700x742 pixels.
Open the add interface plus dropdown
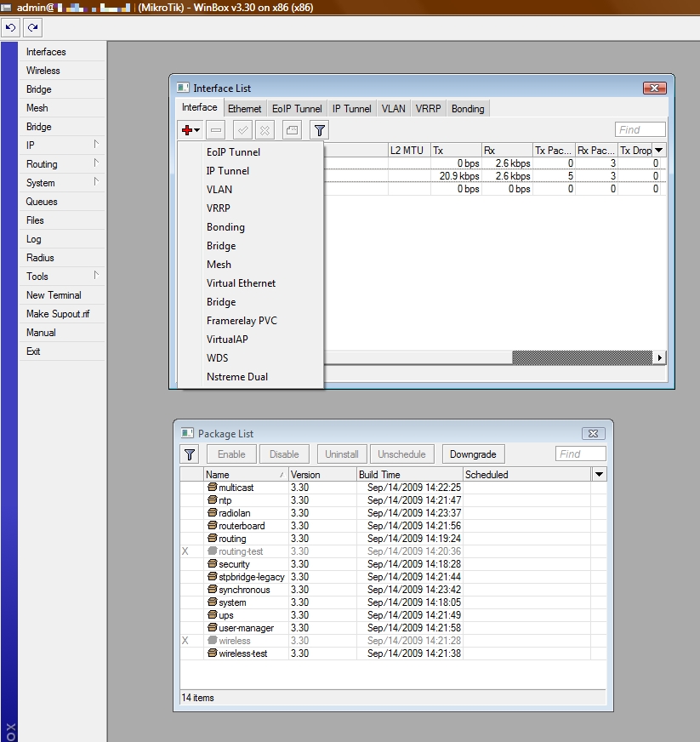pyautogui.click(x=191, y=130)
